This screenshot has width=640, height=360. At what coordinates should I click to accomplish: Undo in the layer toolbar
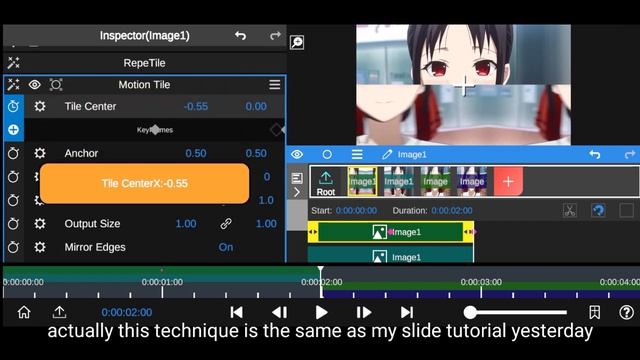[x=595, y=154]
